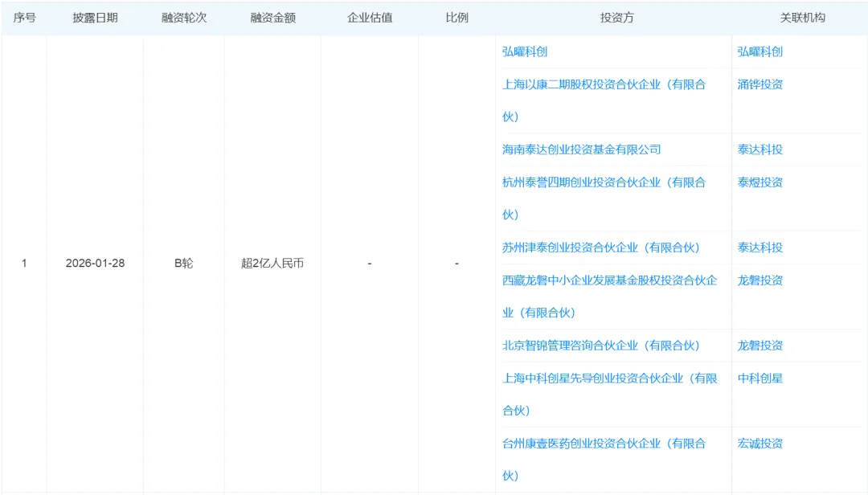868x495 pixels.
Task: Open the 弘曜科创 link in the 关联机构 column
Action: pyautogui.click(x=759, y=51)
